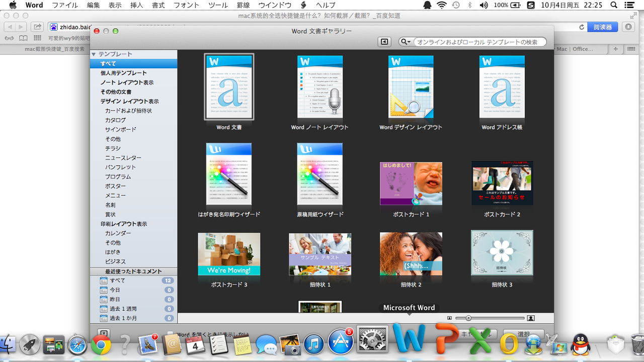
Task: Click the small thumbnail size icon
Action: click(449, 318)
